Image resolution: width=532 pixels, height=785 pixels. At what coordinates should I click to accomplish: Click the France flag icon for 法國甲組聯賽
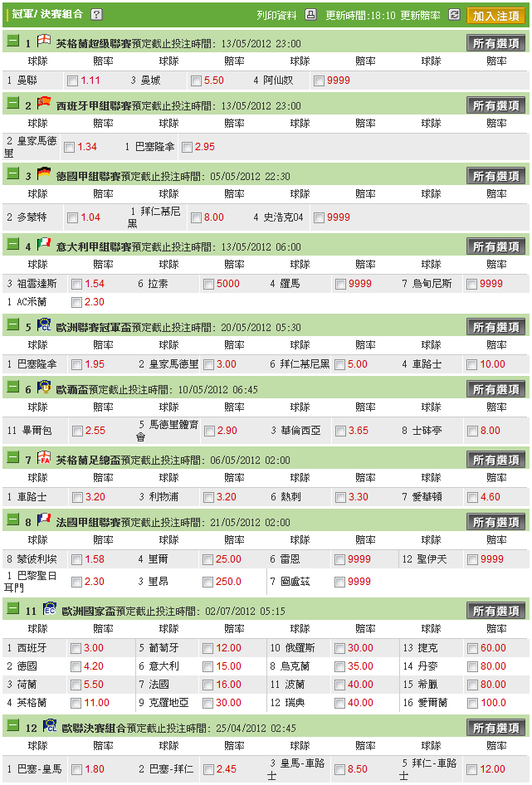tap(44, 518)
